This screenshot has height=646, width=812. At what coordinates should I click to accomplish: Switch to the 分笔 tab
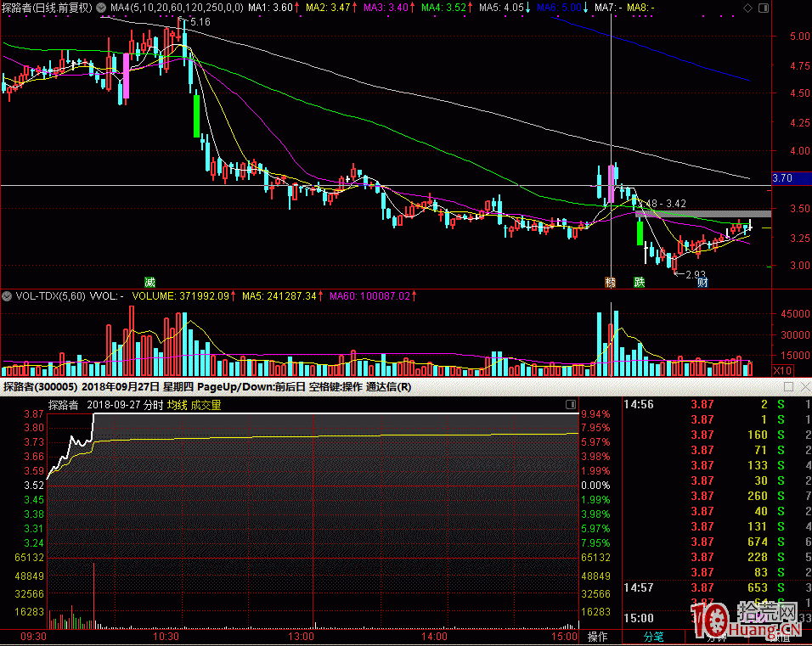(653, 637)
